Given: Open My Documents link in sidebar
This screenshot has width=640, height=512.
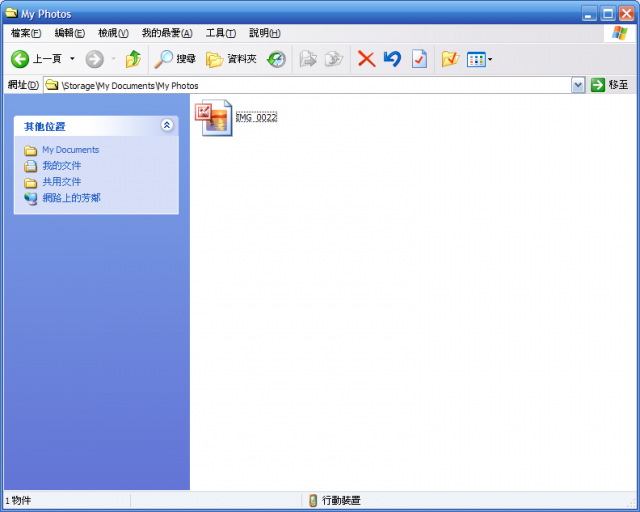Looking at the screenshot, I should tap(71, 150).
